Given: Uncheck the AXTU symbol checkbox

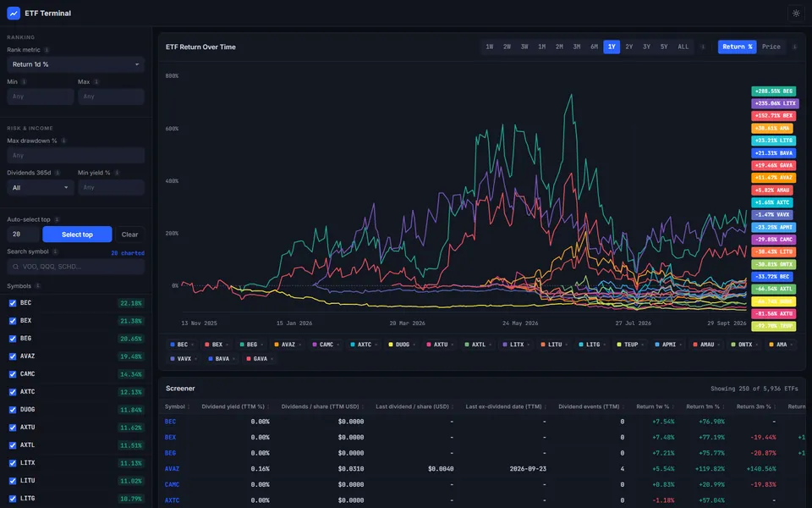Looking at the screenshot, I should pos(13,428).
